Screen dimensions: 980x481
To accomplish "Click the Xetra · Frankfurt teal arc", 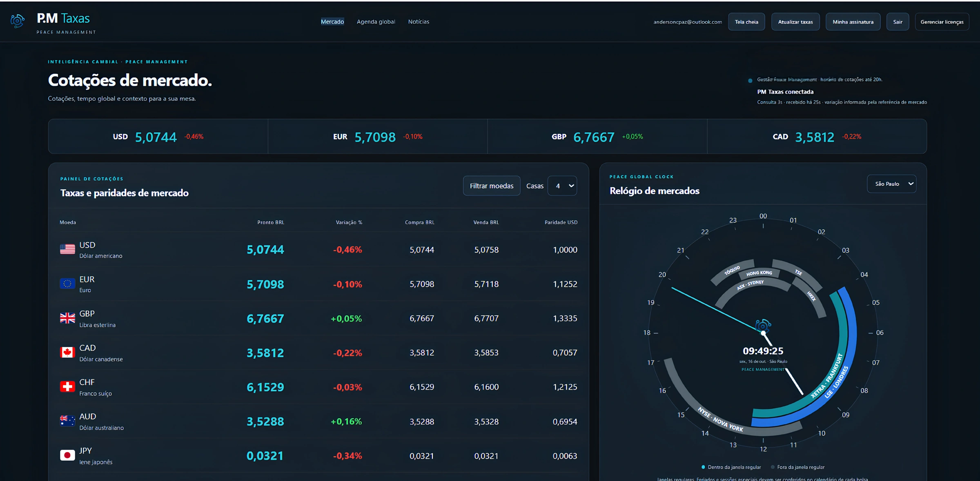I will [826, 376].
